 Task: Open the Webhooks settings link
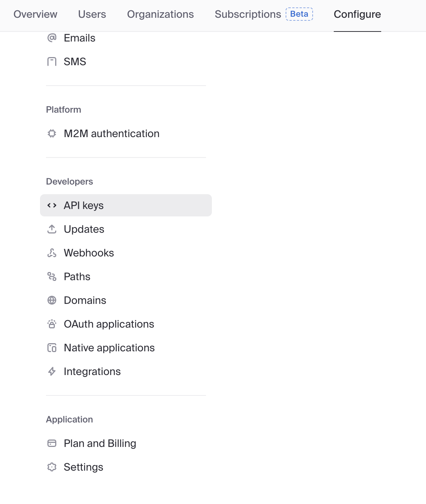click(x=89, y=253)
